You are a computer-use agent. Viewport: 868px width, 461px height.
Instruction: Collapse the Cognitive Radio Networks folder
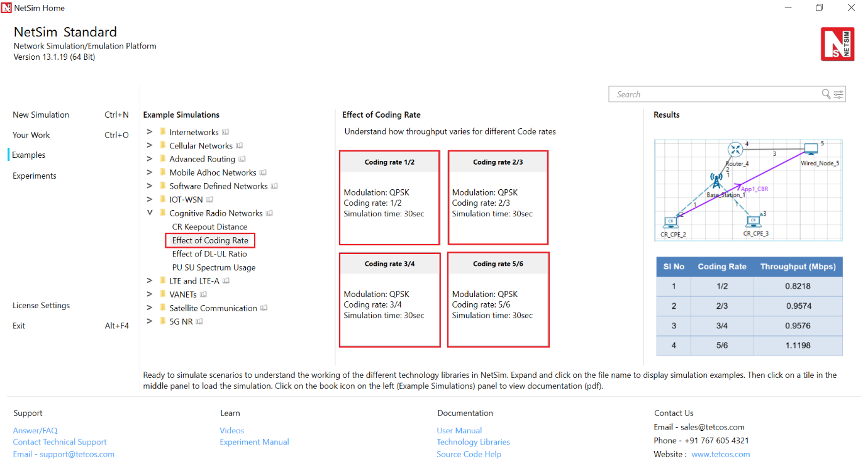[150, 213]
